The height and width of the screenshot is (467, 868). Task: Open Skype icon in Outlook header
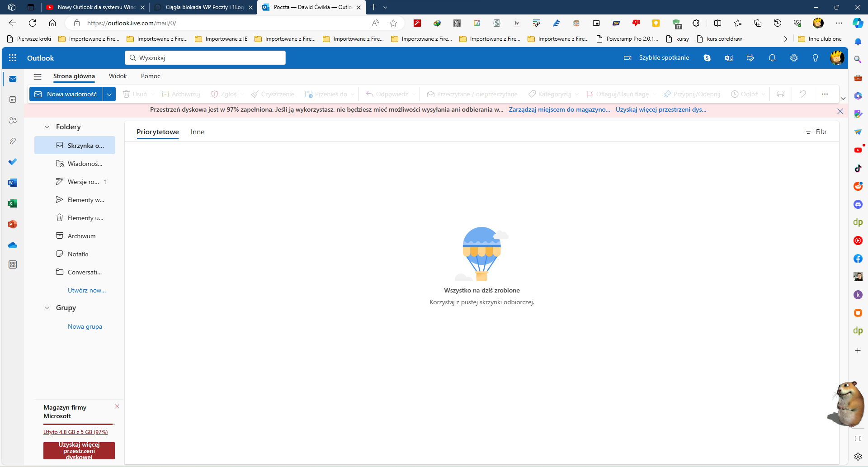click(707, 58)
